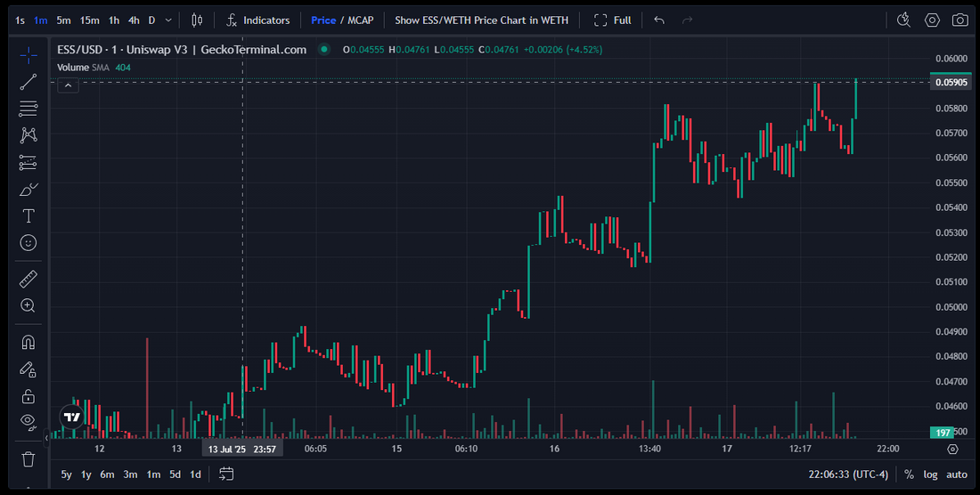Select the 1s timeframe
The width and height of the screenshot is (980, 495).
[x=20, y=20]
